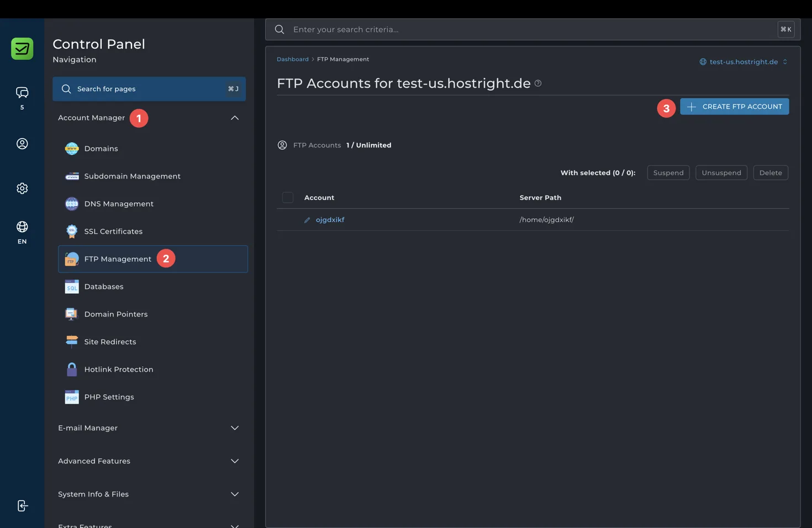The image size is (812, 528).
Task: Click the Site Redirects signpost icon
Action: pos(72,342)
